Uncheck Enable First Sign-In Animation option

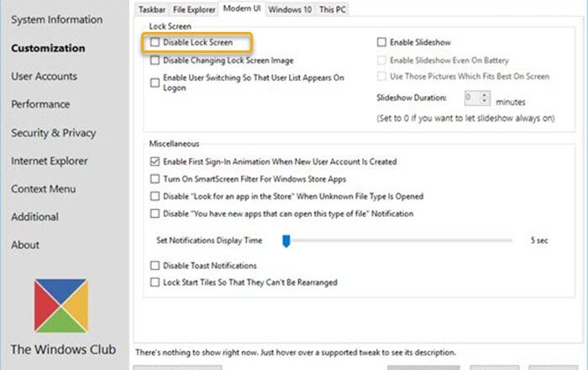(x=155, y=161)
